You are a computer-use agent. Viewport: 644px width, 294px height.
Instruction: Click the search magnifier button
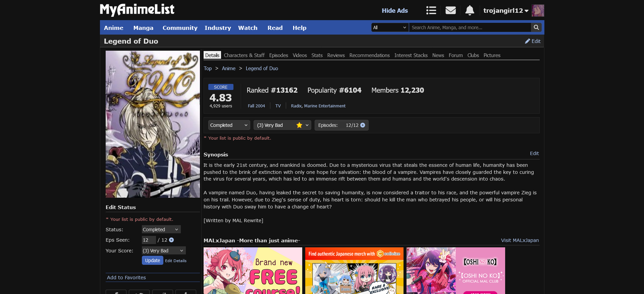536,28
